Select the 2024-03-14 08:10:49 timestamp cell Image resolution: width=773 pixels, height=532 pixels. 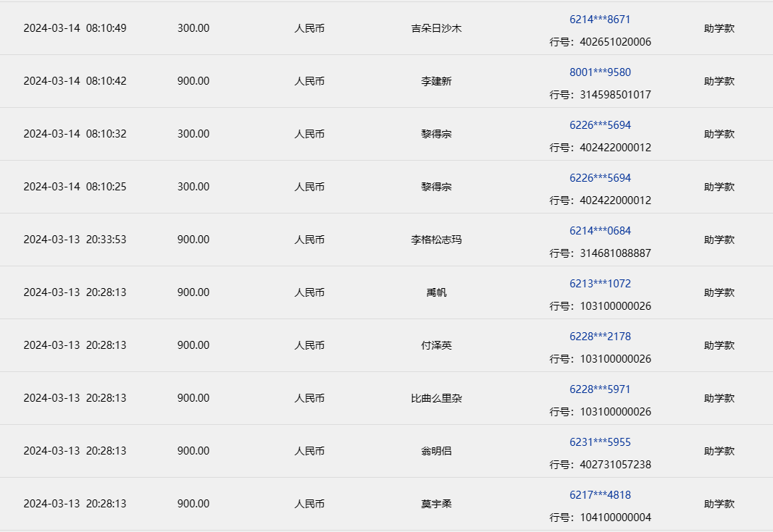(75, 28)
